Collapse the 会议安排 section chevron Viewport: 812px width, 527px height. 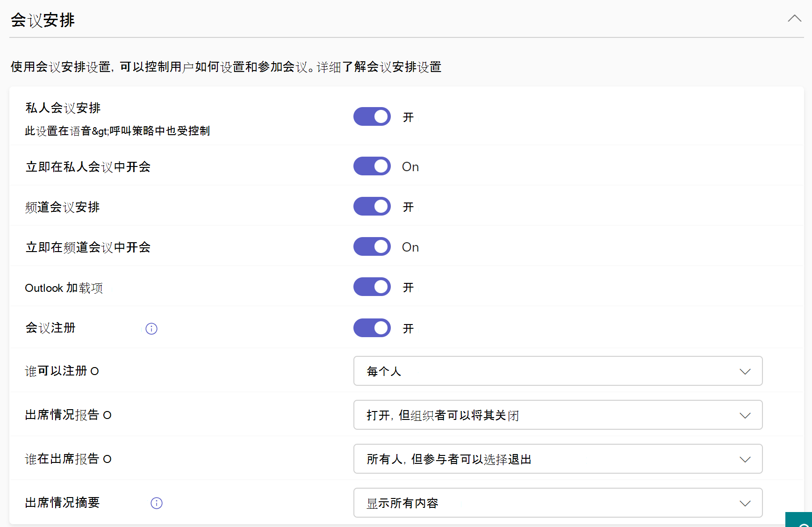coord(794,19)
